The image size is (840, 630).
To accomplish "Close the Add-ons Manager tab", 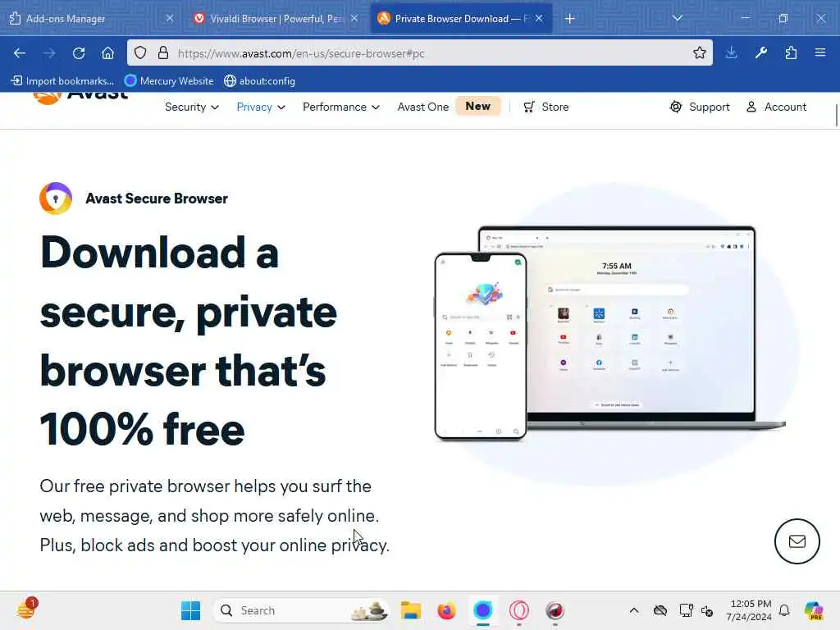I will 169,18.
